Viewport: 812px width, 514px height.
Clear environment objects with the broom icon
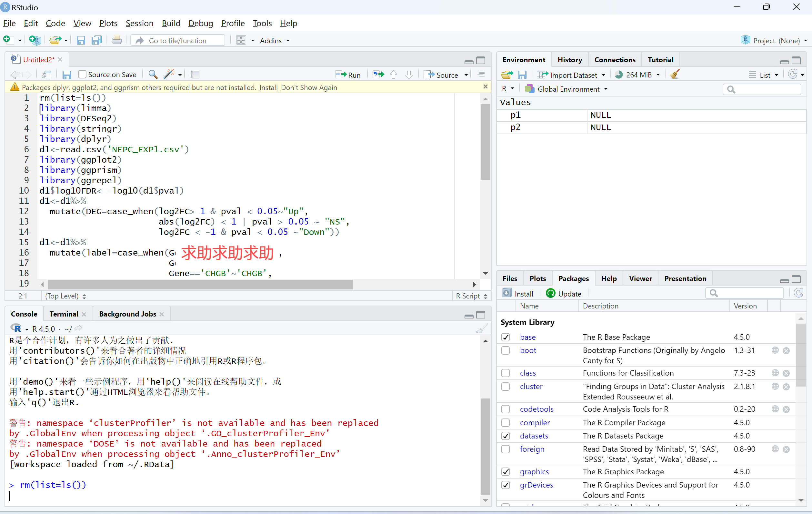[675, 74]
